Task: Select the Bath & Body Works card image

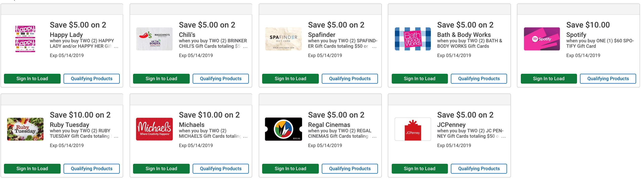Action: (x=413, y=39)
